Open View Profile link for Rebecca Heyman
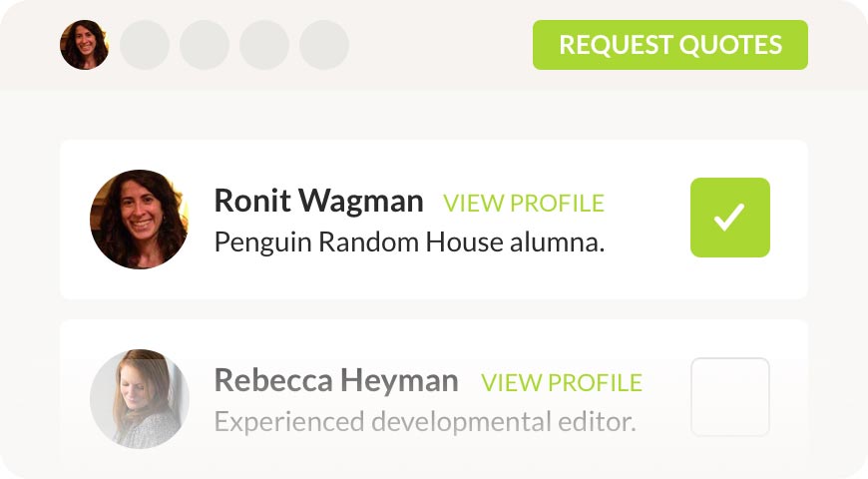 (562, 382)
